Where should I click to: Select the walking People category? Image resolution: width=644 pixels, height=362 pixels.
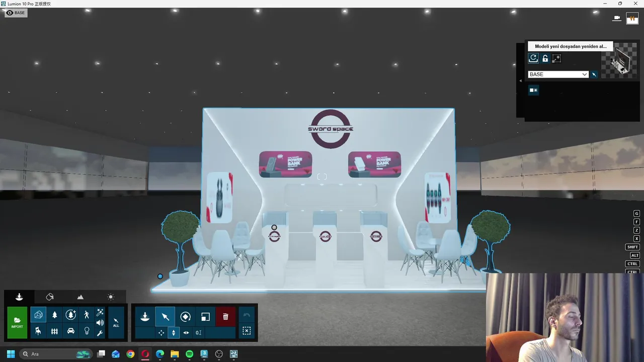[x=87, y=315]
